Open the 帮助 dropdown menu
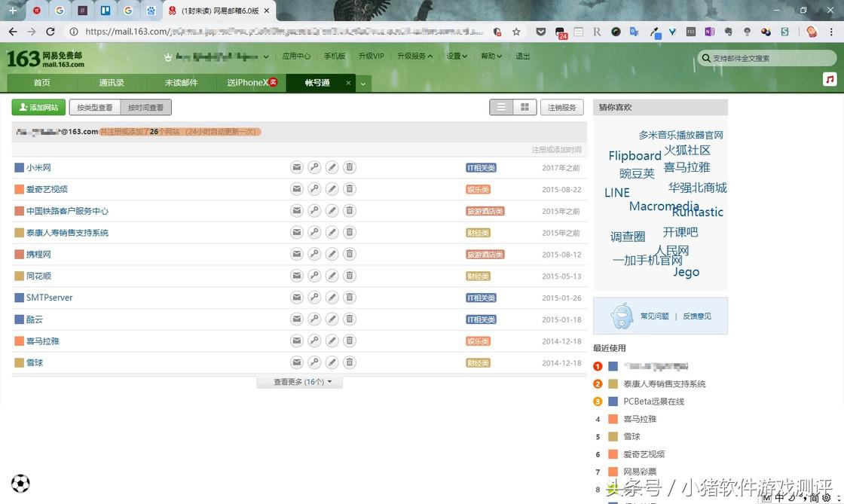 click(491, 56)
